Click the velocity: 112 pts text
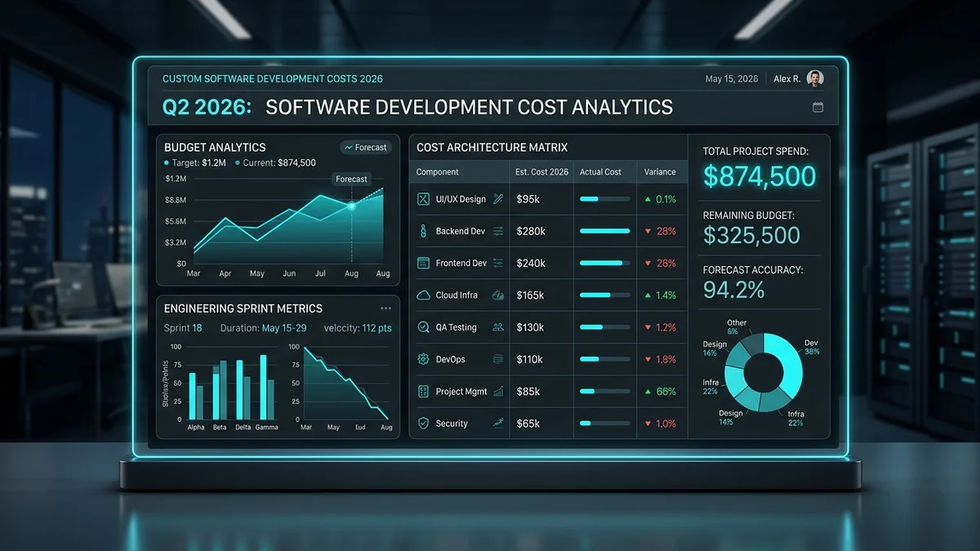980x551 pixels. [358, 328]
